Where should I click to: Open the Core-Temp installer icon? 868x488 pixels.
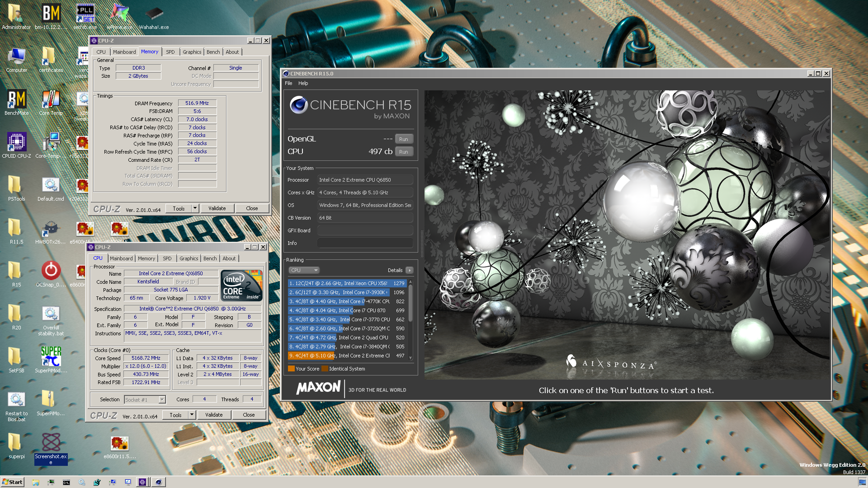click(x=51, y=145)
